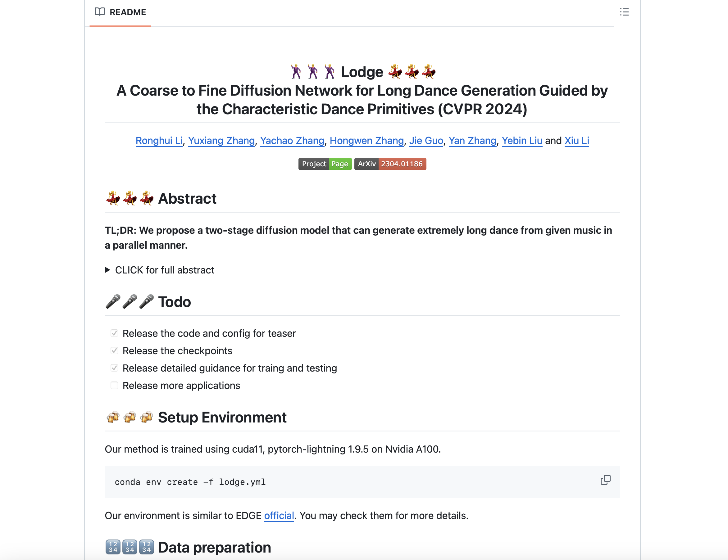Click the README book icon

click(x=99, y=12)
